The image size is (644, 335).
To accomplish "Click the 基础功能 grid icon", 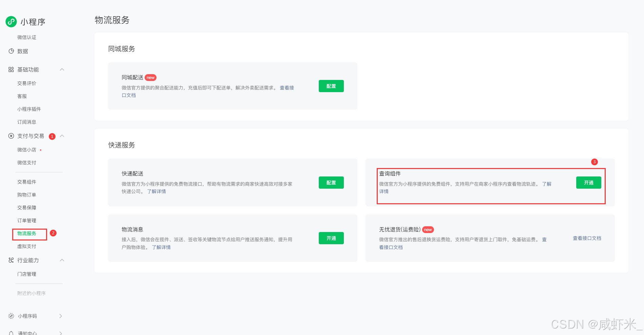I will 11,69.
